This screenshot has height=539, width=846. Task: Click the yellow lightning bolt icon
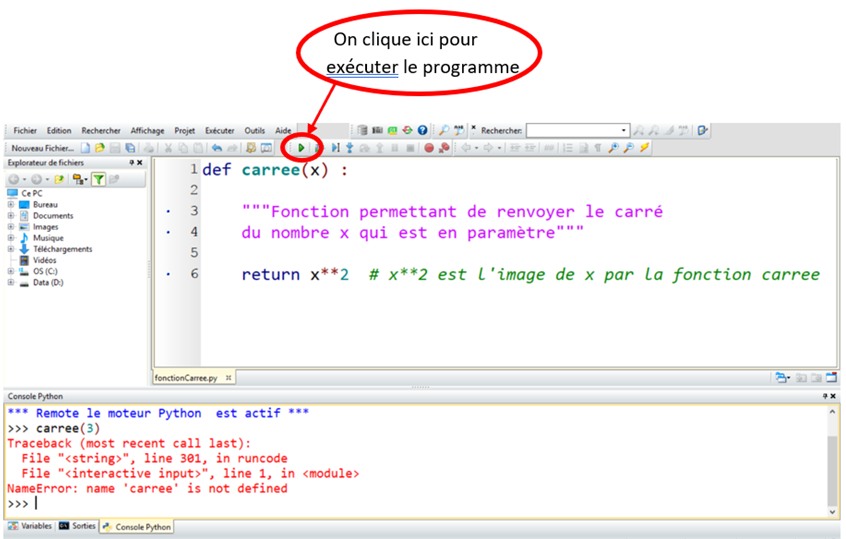click(645, 148)
